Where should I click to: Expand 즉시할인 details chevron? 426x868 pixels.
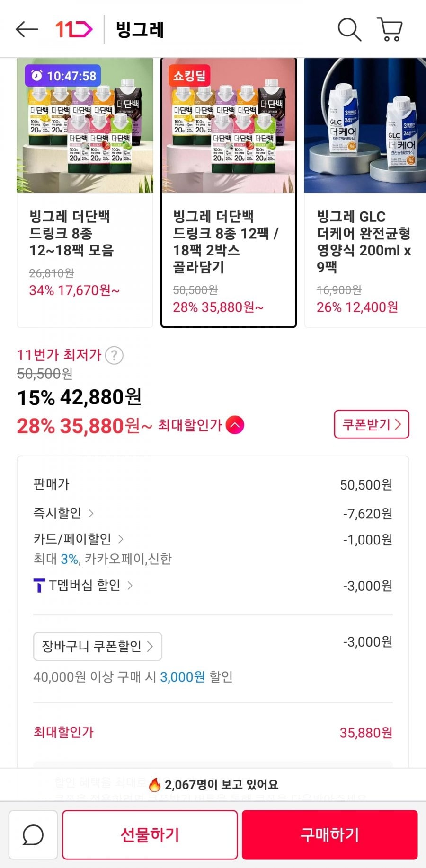pos(91,513)
